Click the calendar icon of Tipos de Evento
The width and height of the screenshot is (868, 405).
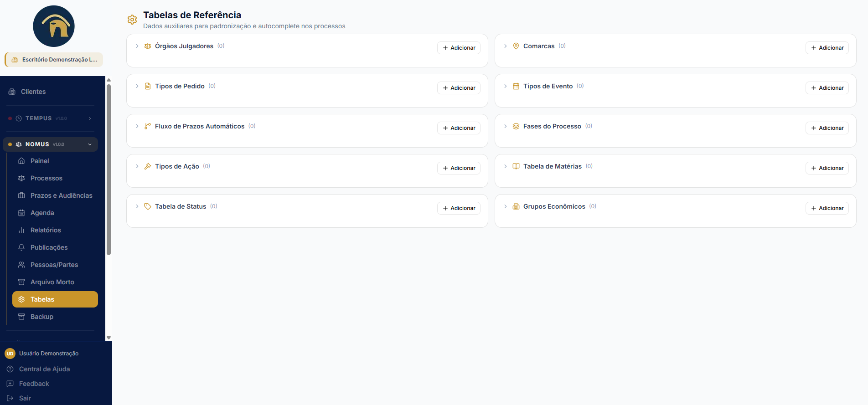(516, 86)
